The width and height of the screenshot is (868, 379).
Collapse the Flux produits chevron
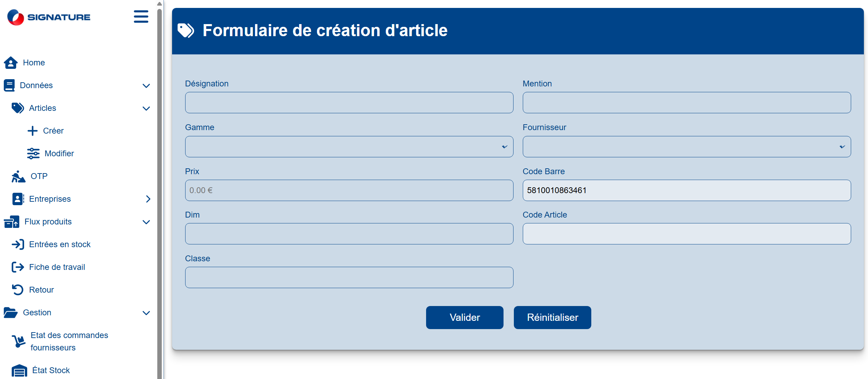pyautogui.click(x=146, y=222)
